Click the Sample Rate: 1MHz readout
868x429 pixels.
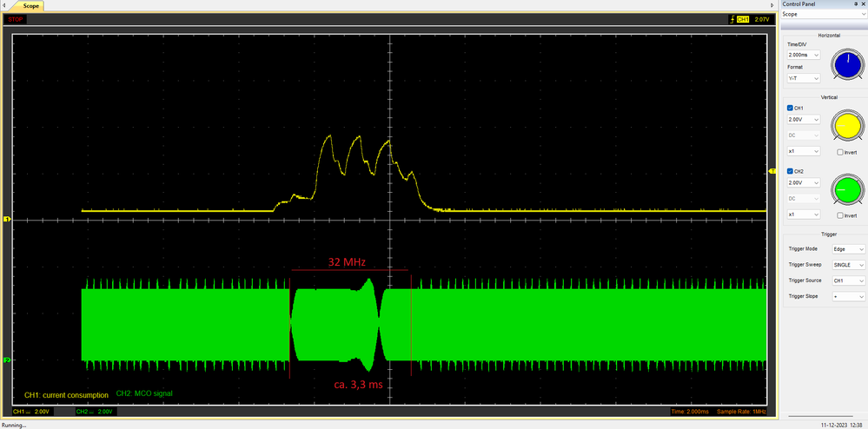point(741,412)
